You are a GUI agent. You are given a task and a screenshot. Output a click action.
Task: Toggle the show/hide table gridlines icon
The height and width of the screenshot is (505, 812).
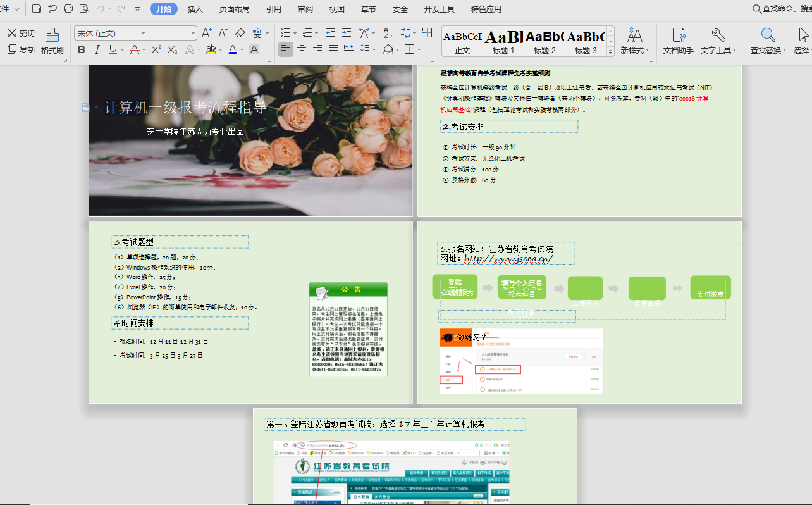click(x=427, y=33)
